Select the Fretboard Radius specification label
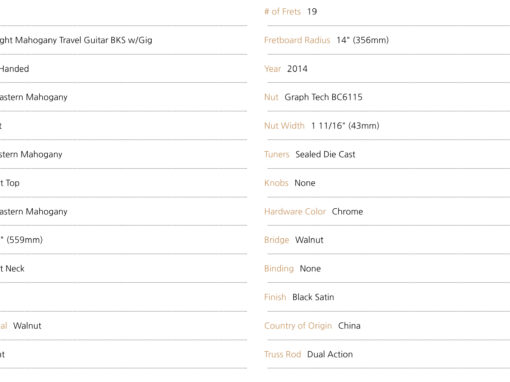The height and width of the screenshot is (382, 510). 297,40
